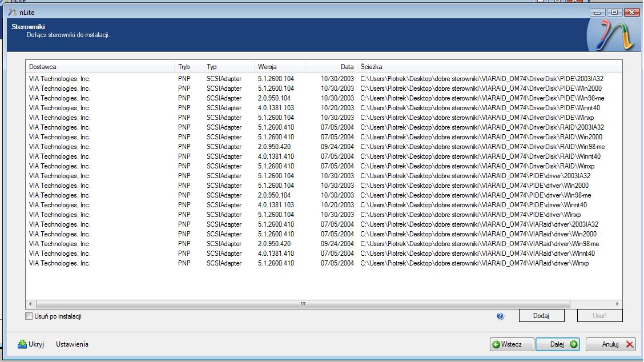Select the PIDE\driver\Win2000 path row
Viewport: 644px width, 362px height.
324,186
